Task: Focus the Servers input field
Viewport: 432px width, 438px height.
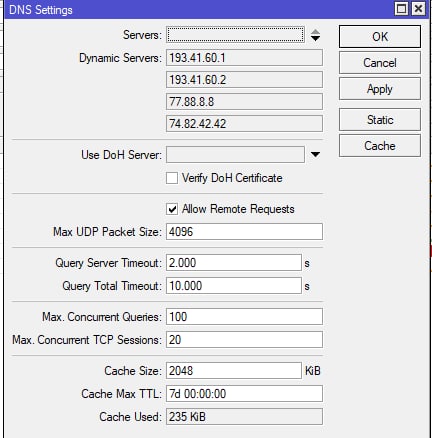Action: click(235, 35)
